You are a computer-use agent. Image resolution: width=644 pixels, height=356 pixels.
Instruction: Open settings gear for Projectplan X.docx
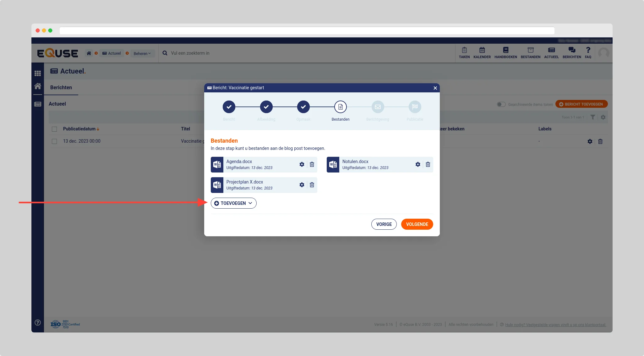(x=302, y=185)
